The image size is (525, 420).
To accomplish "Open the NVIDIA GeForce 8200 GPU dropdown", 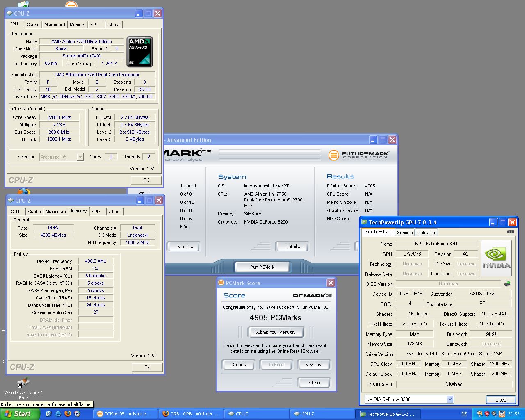I will pyautogui.click(x=450, y=399).
